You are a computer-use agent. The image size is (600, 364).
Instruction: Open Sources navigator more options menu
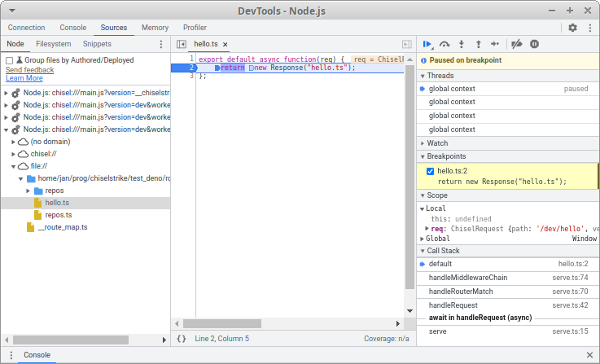pos(161,45)
